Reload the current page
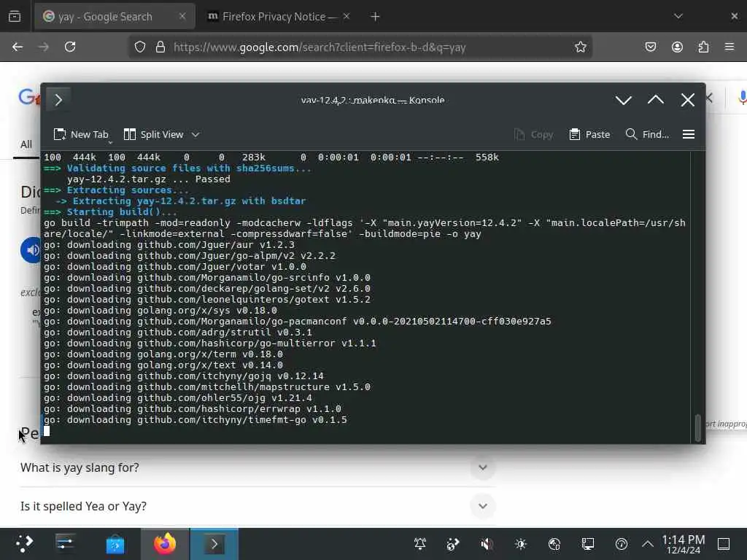This screenshot has width=747, height=560. [70, 47]
